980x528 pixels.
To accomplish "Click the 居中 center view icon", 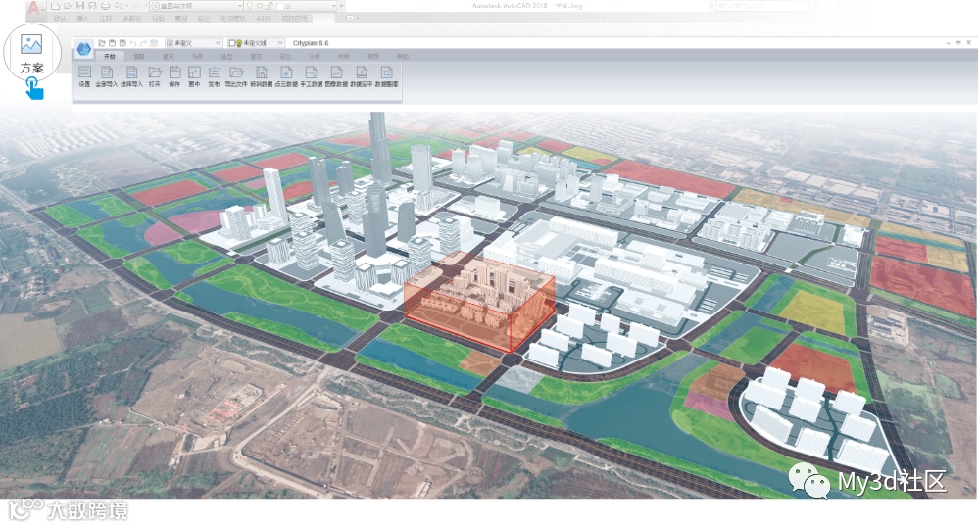I will pyautogui.click(x=194, y=72).
